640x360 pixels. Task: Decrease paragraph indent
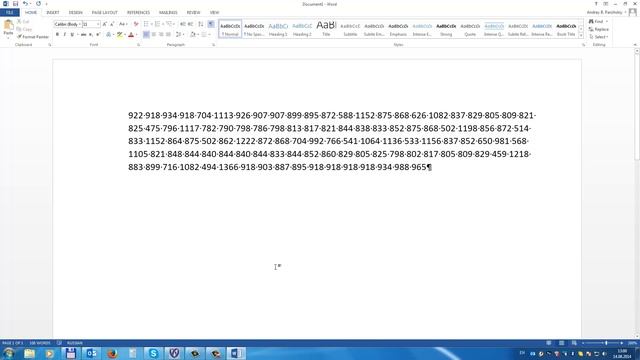[x=182, y=24]
